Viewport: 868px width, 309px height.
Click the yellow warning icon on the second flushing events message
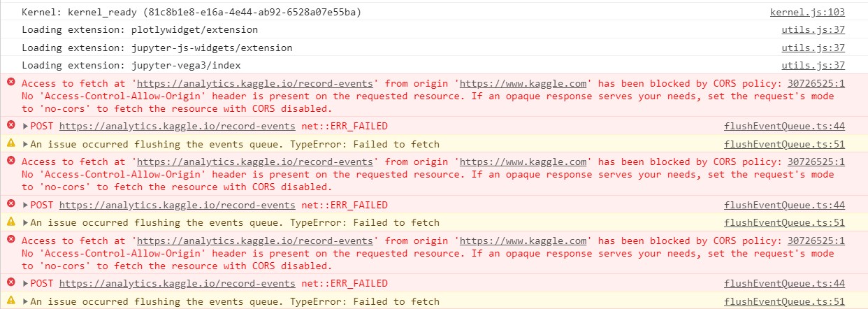[10, 222]
